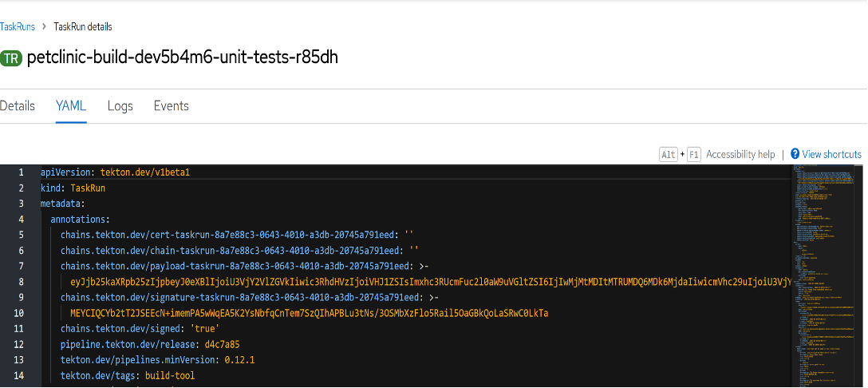Click the F1 key hint badge
The height and width of the screenshot is (388, 868).
(693, 154)
